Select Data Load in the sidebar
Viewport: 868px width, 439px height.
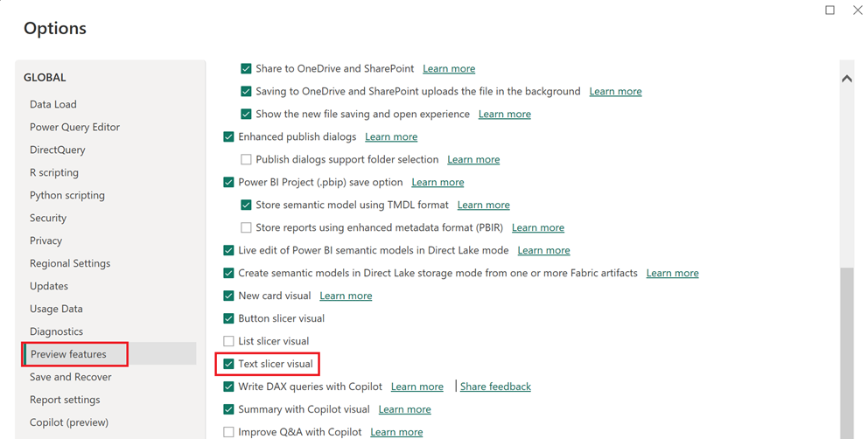[x=53, y=104]
